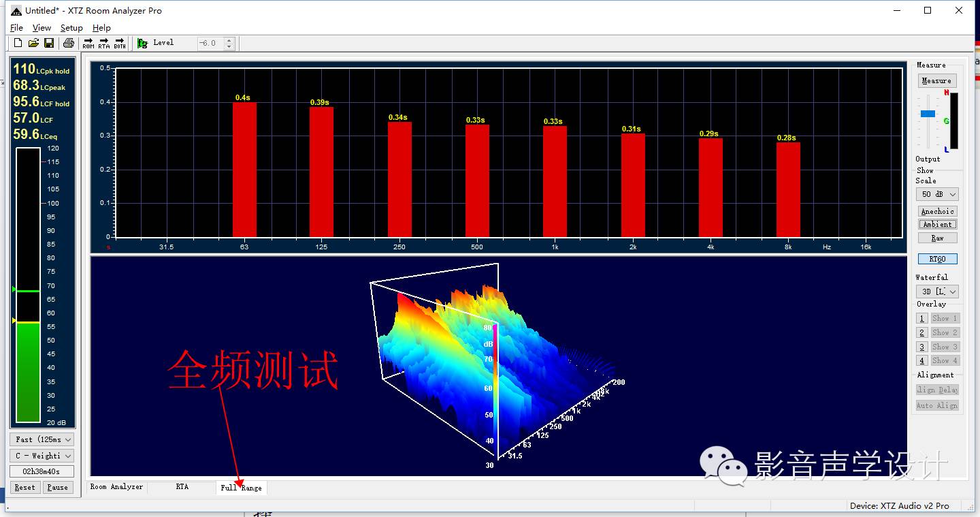Print using the printer toolbar icon
This screenshot has width=980, height=517.
[x=69, y=43]
